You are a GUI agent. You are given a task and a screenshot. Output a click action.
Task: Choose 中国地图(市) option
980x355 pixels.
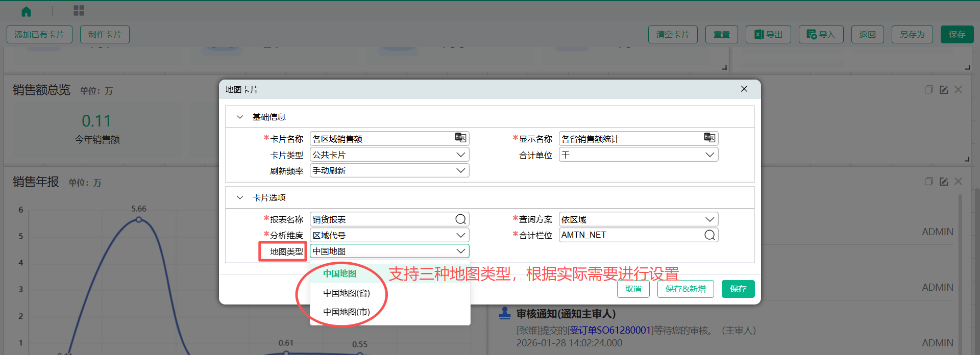(x=347, y=312)
